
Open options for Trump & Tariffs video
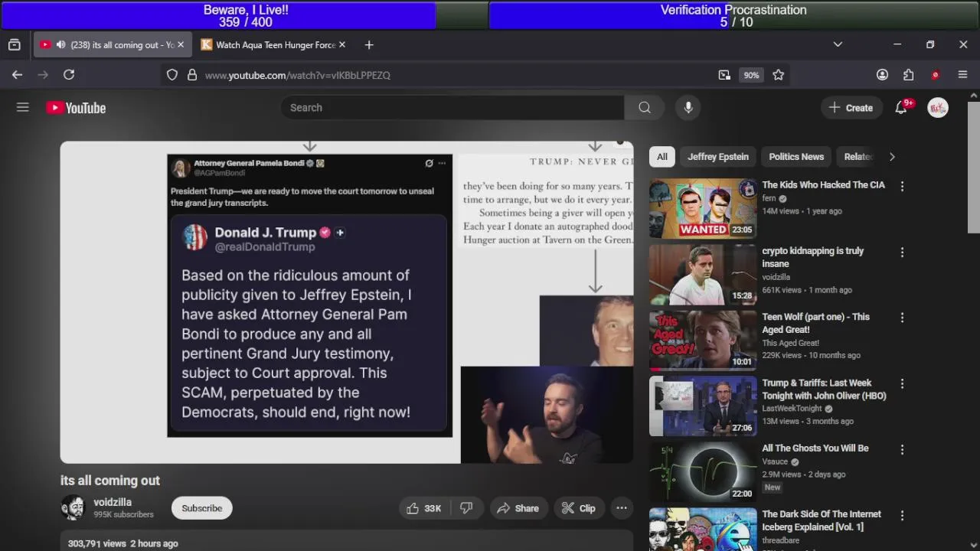[x=902, y=383]
